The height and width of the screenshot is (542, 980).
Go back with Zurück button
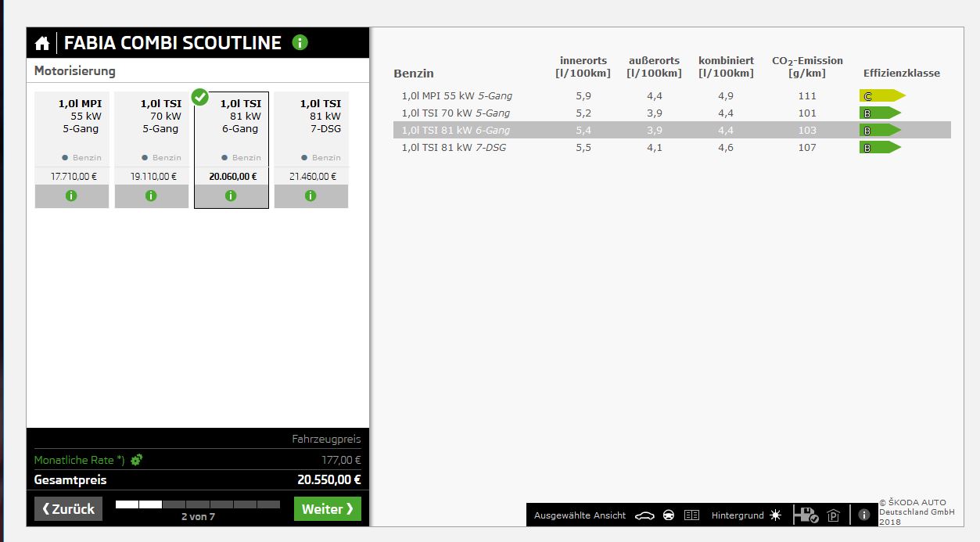pos(68,509)
